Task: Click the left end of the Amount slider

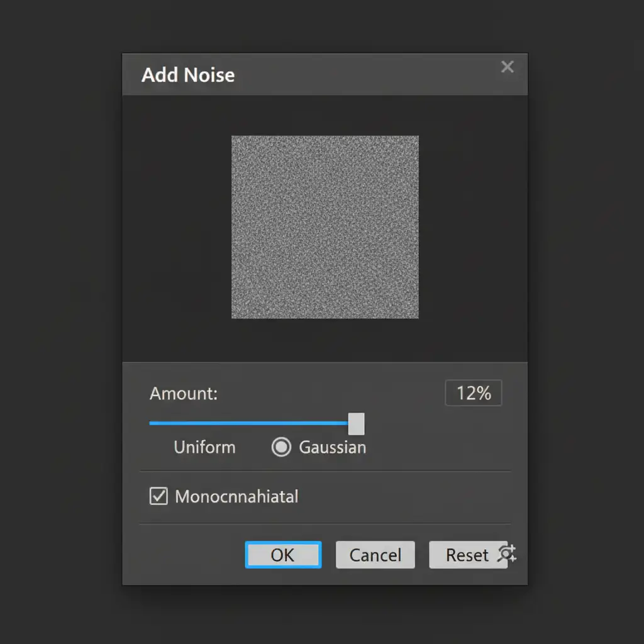Action: coord(152,423)
